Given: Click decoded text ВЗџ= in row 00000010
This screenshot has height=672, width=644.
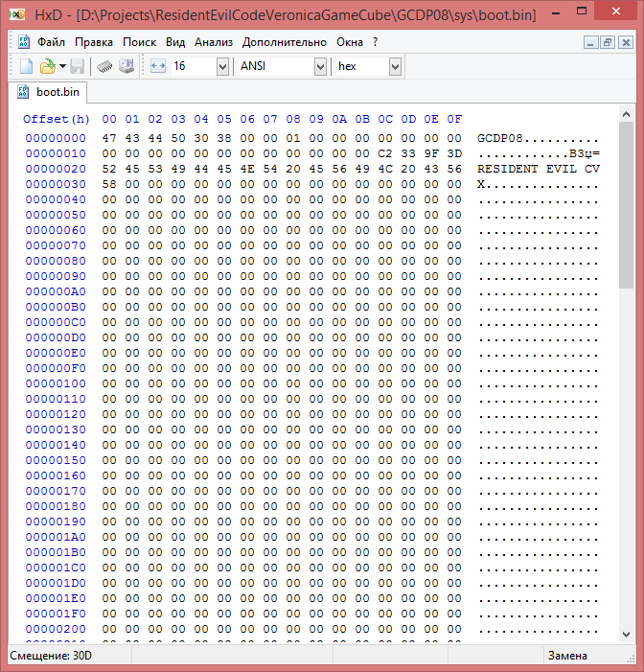Looking at the screenshot, I should click(584, 153).
